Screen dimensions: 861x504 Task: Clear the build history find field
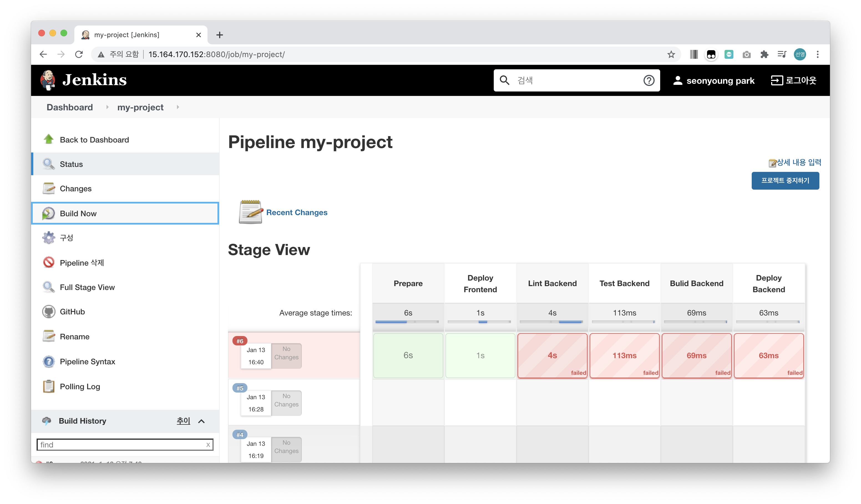point(208,445)
